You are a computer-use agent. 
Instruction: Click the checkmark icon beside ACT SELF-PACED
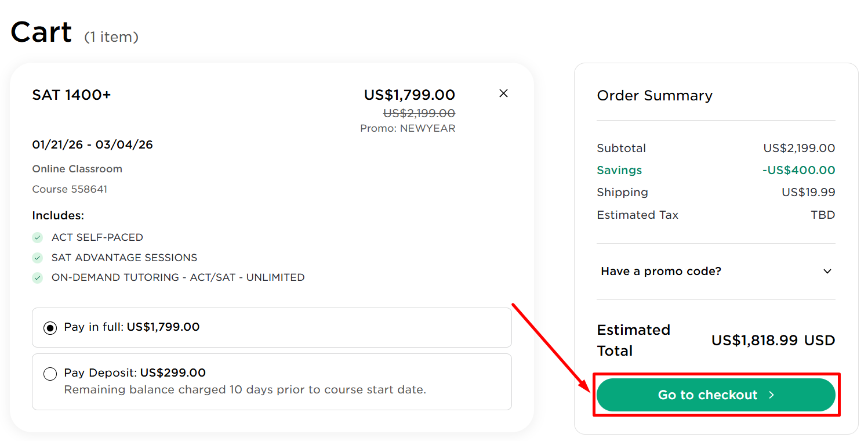(38, 237)
